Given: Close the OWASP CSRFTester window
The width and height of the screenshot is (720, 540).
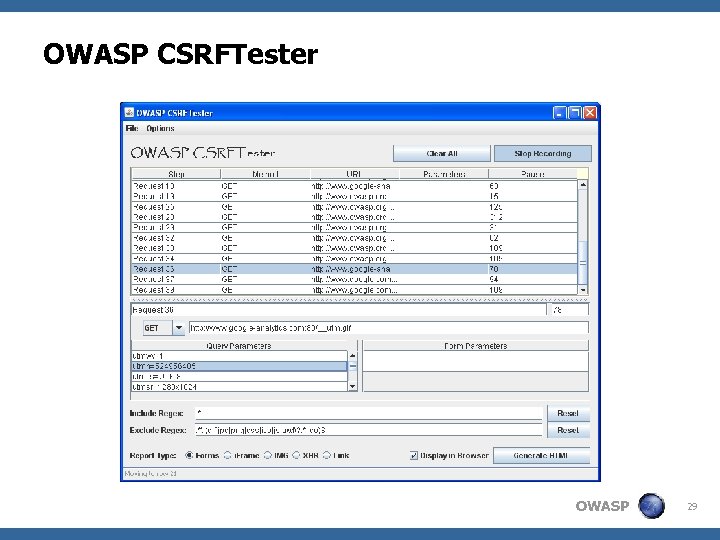Looking at the screenshot, I should click(590, 113).
